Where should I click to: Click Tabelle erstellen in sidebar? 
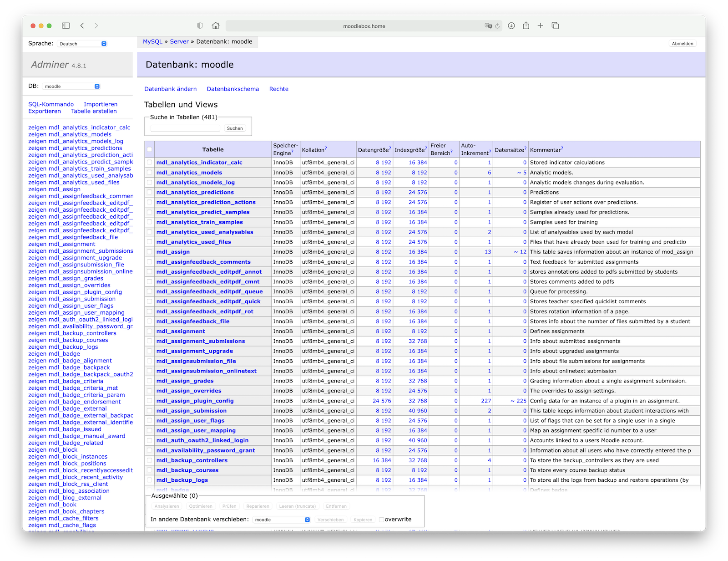coord(94,111)
